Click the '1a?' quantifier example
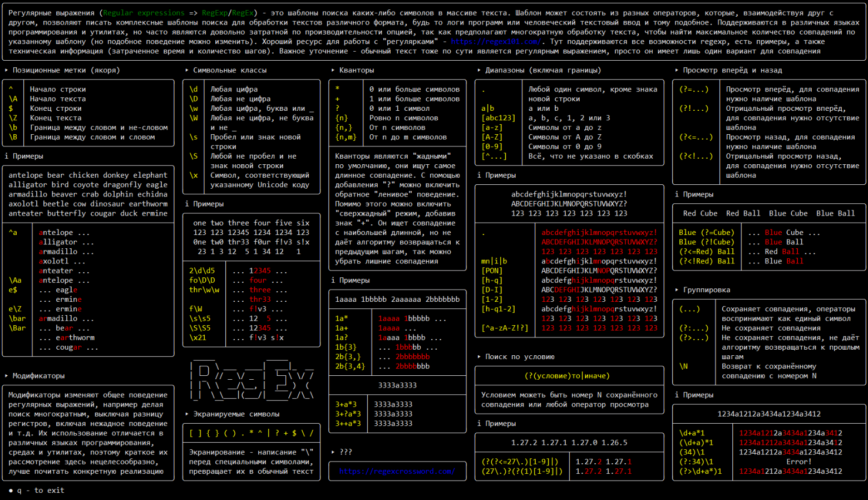 tap(341, 338)
